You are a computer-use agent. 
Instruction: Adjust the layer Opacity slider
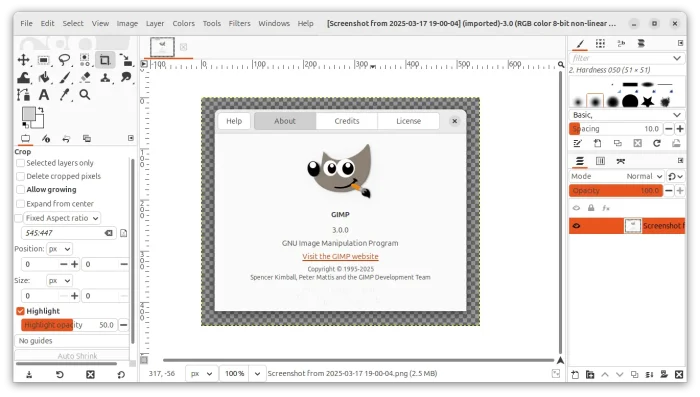click(x=616, y=191)
